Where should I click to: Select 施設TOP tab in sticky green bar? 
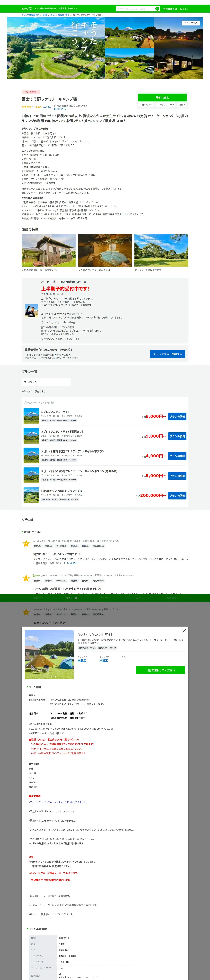coord(38,598)
